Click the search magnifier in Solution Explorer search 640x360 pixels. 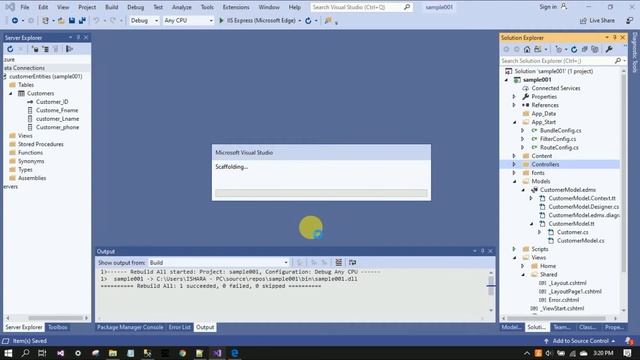[x=618, y=61]
